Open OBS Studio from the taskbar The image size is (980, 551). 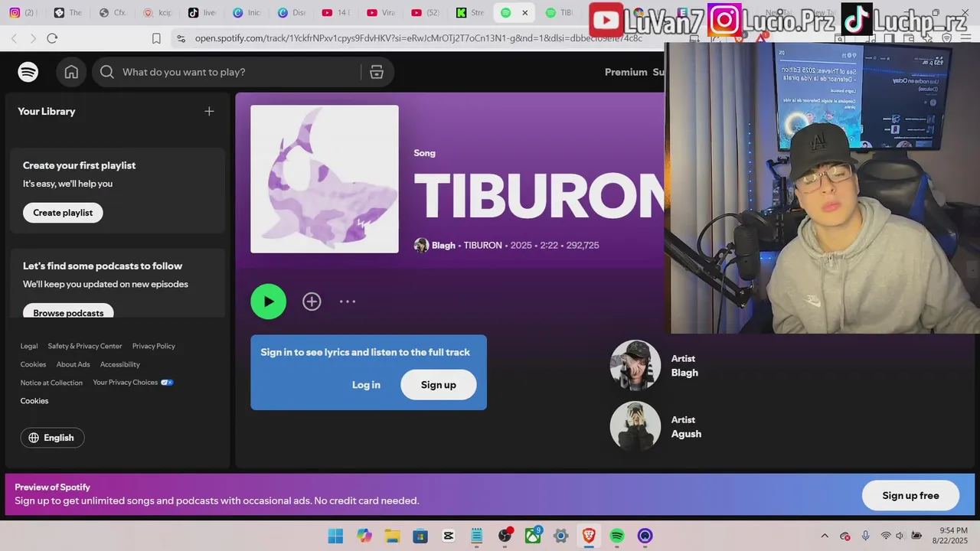click(x=505, y=536)
